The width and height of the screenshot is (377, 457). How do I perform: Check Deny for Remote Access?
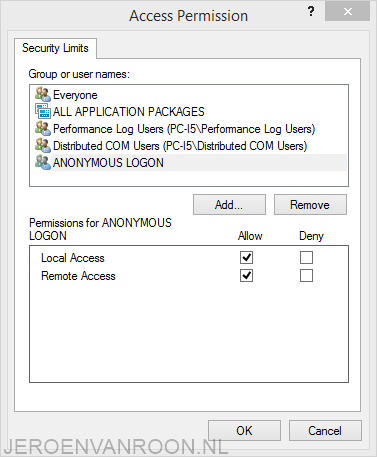point(306,276)
